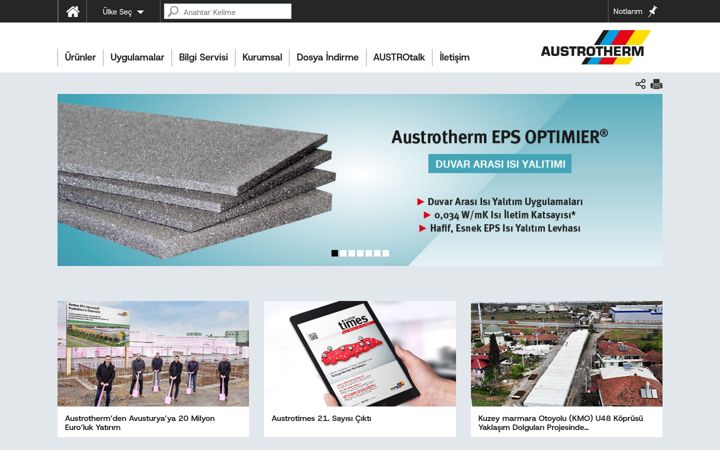720x450 pixels.
Task: Open Austrotimes 21. Sayısı Çıktı article
Action: click(x=321, y=418)
